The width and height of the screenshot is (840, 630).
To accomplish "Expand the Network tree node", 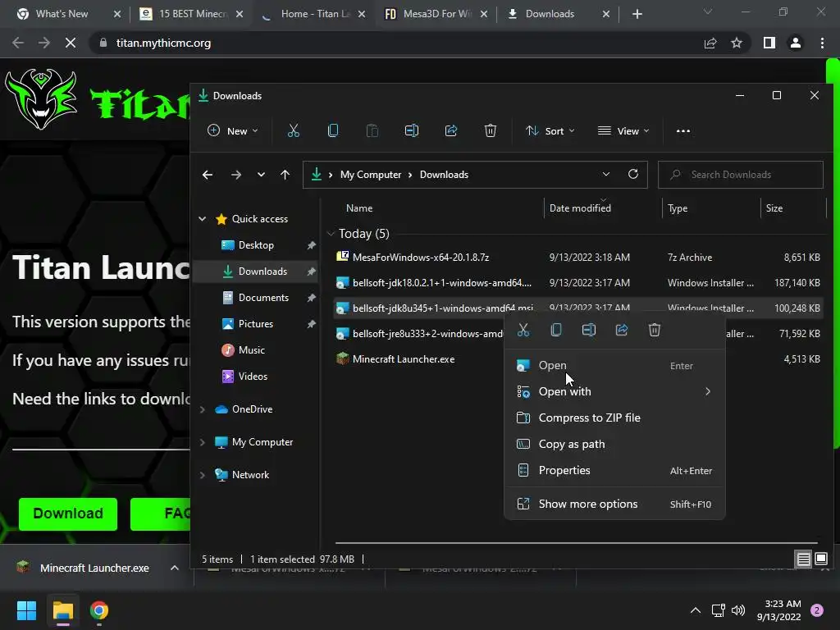I will (203, 475).
